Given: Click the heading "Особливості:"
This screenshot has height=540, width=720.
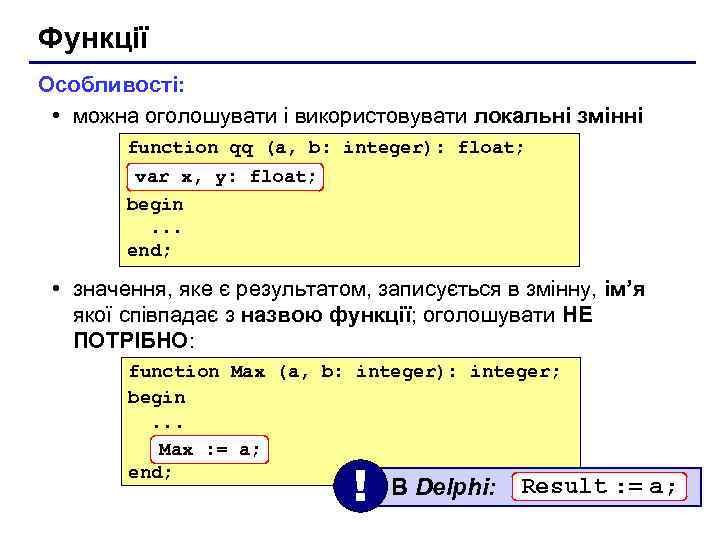Looking at the screenshot, I should [111, 84].
